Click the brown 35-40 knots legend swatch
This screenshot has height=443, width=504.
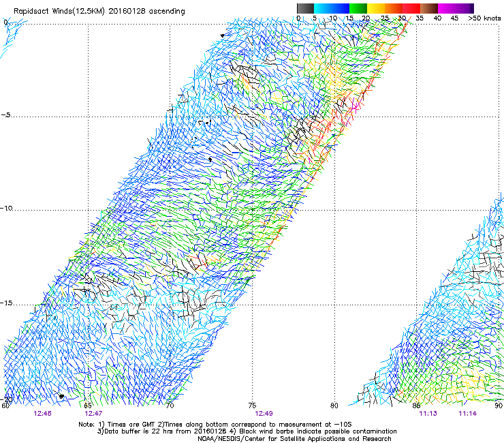[429, 8]
